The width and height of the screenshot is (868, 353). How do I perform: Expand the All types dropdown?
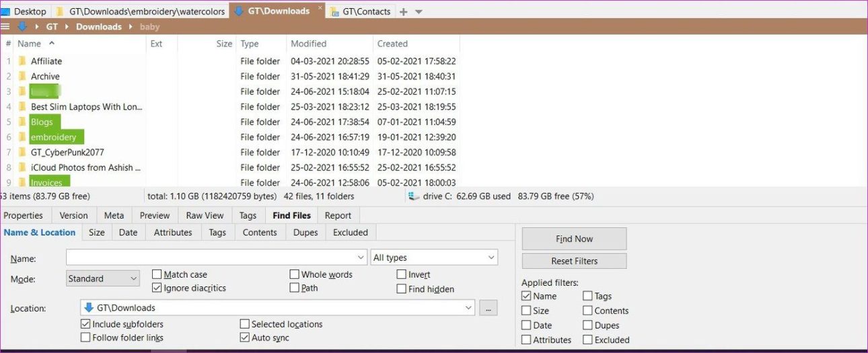pyautogui.click(x=434, y=258)
